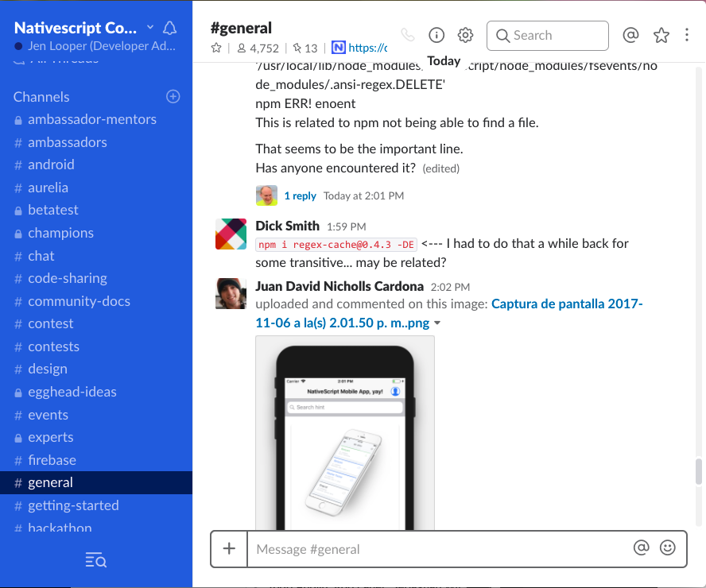Image resolution: width=706 pixels, height=588 pixels.
Task: Open the Captura de pantalla image link
Action: (449, 313)
